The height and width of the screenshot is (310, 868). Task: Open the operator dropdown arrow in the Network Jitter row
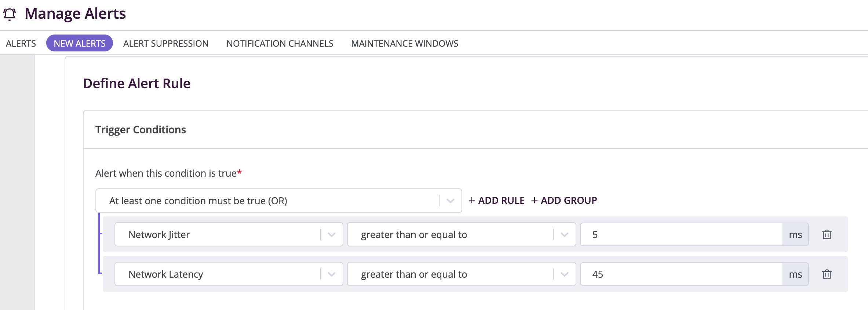[565, 235]
